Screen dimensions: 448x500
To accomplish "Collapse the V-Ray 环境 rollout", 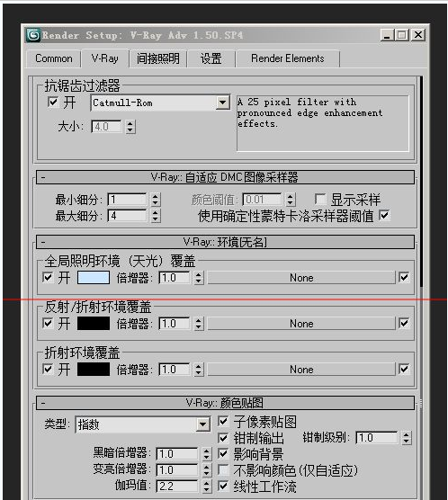I will click(225, 242).
